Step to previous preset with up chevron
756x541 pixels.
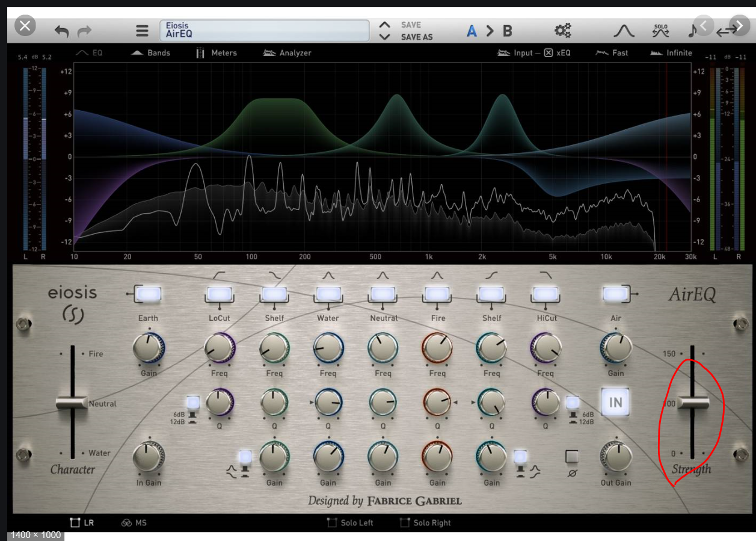(384, 25)
